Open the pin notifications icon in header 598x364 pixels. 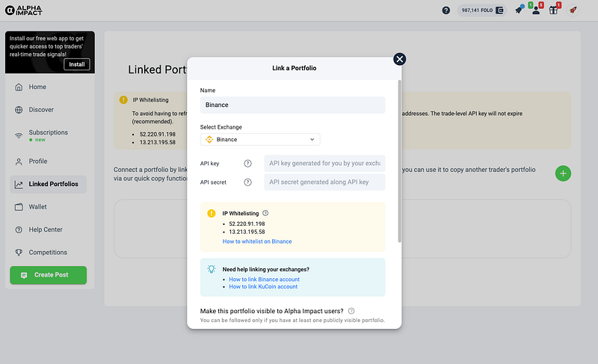pyautogui.click(x=519, y=10)
